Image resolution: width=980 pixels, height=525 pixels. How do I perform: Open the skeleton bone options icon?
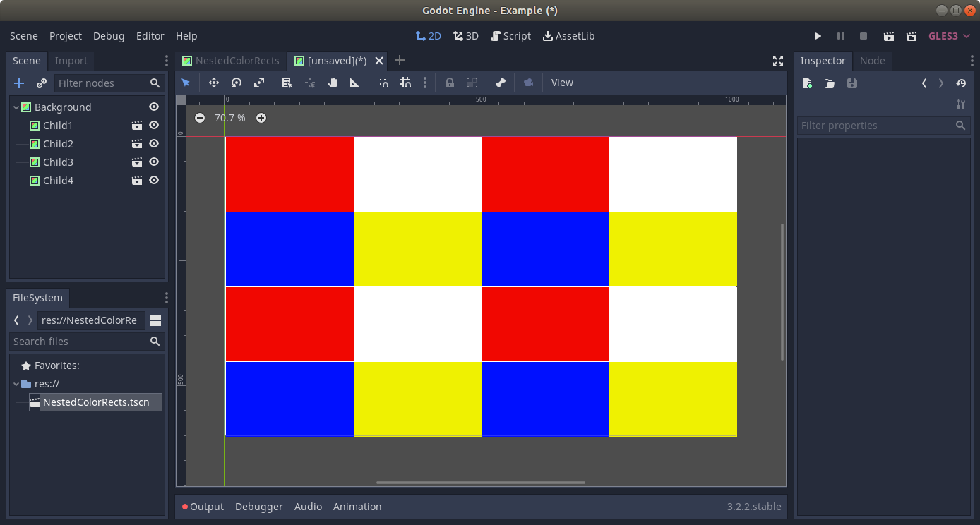coord(500,83)
